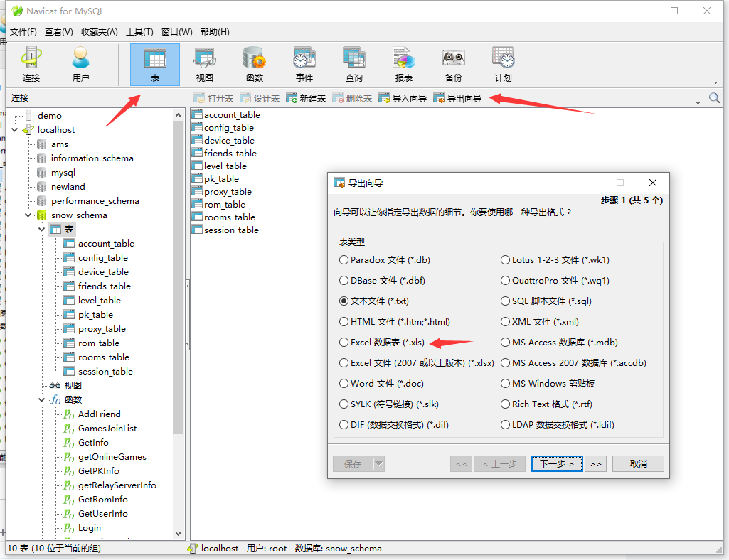Open the 帮助(H) menu
729x560 pixels.
[215, 31]
